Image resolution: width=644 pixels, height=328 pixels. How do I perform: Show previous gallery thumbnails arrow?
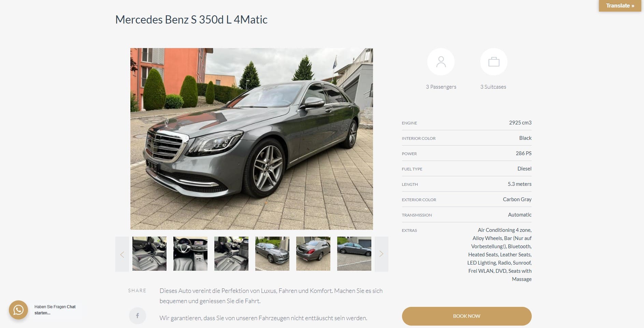tap(122, 254)
